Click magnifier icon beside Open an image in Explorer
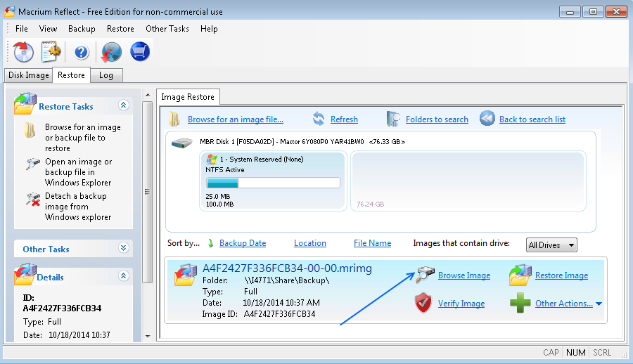Viewport: 633px width, 364px height. [x=32, y=164]
